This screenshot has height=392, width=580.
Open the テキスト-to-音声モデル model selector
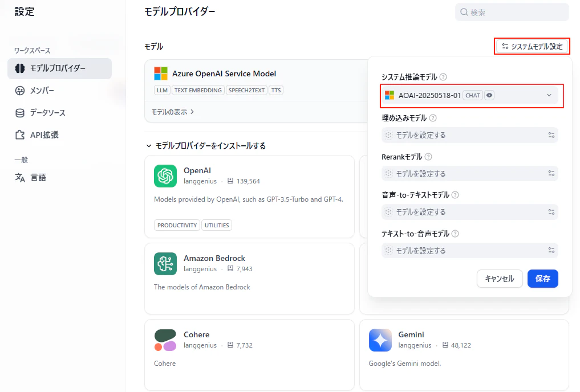pyautogui.click(x=470, y=251)
